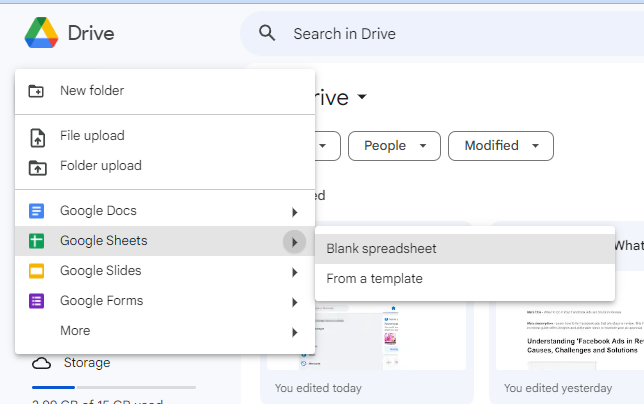The width and height of the screenshot is (644, 404).
Task: Create a Blank spreadsheet
Action: coord(465,249)
